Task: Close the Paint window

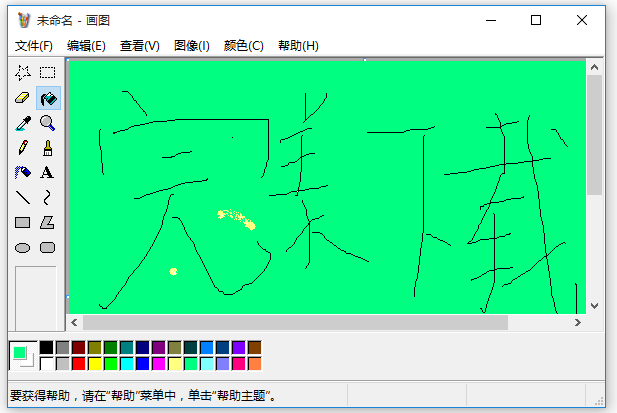Action: [582, 20]
